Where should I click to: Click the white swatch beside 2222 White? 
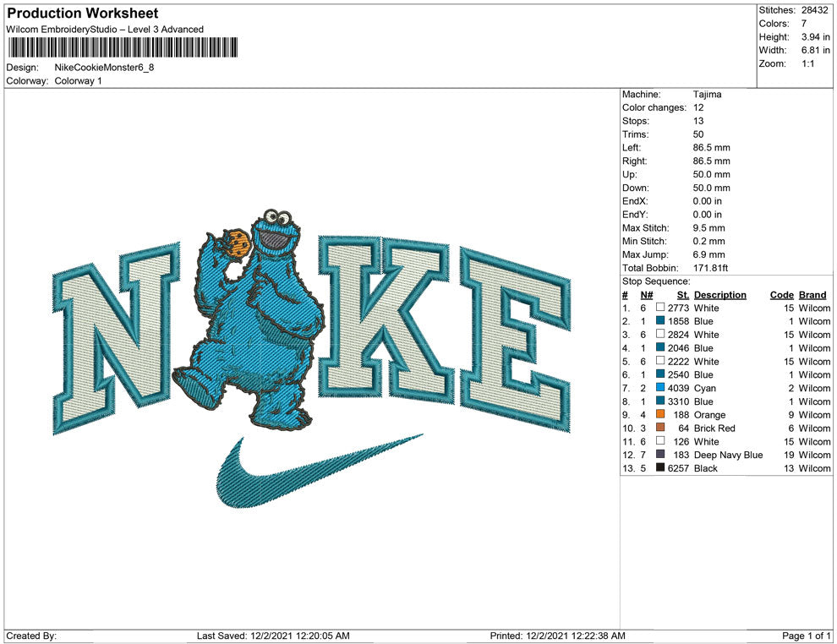[660, 361]
